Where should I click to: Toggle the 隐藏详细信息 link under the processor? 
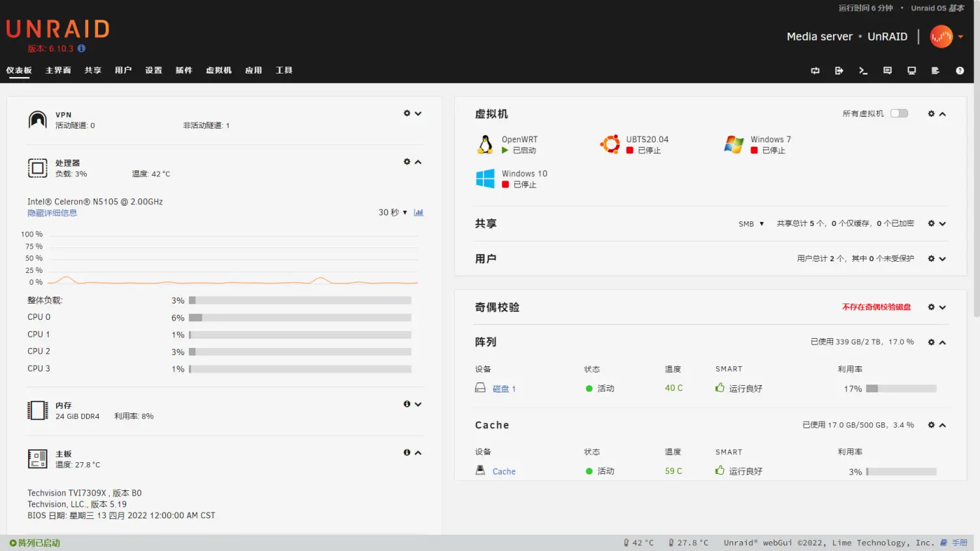52,212
